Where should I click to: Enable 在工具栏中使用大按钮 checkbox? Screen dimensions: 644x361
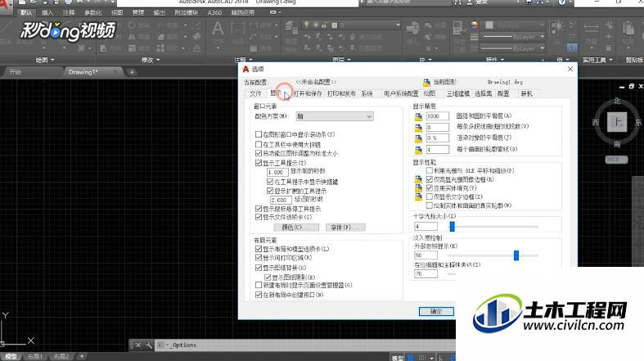[259, 144]
